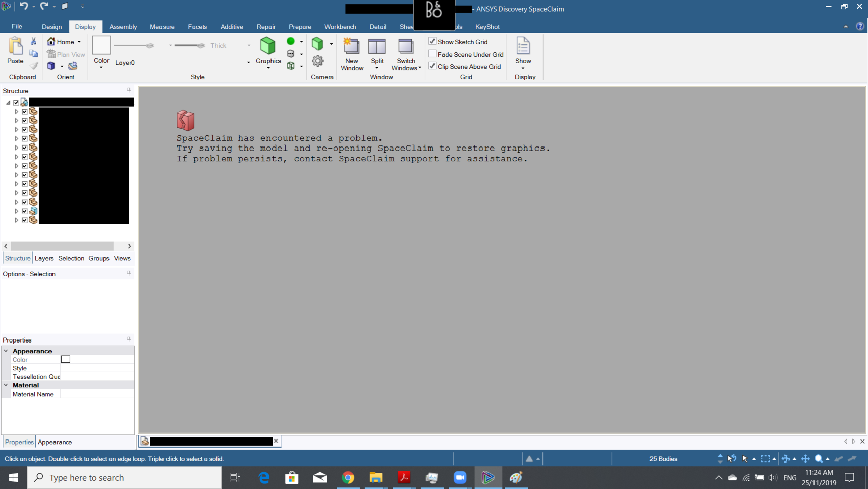Uncheck the blue-icon component's checkbox in Structure tree

(x=25, y=211)
